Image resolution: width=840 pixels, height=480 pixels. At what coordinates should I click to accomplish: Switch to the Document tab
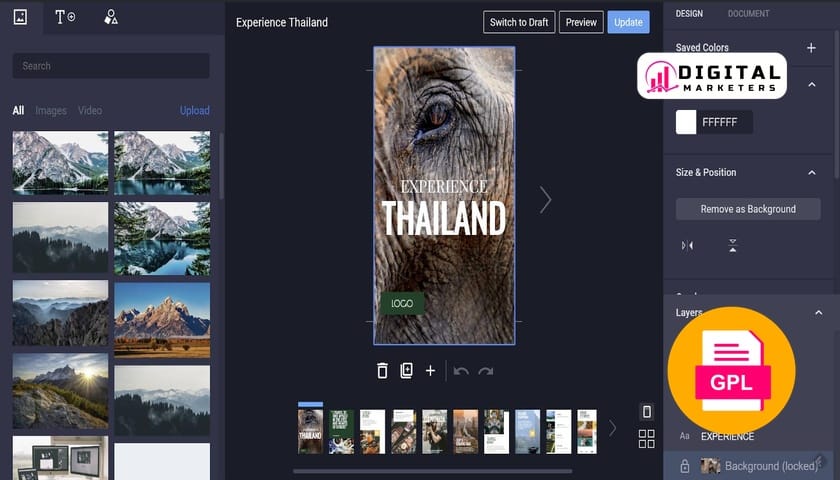[x=748, y=14]
